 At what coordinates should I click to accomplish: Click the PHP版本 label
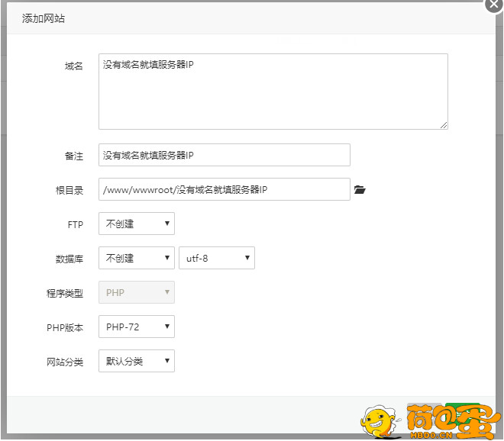click(x=65, y=328)
